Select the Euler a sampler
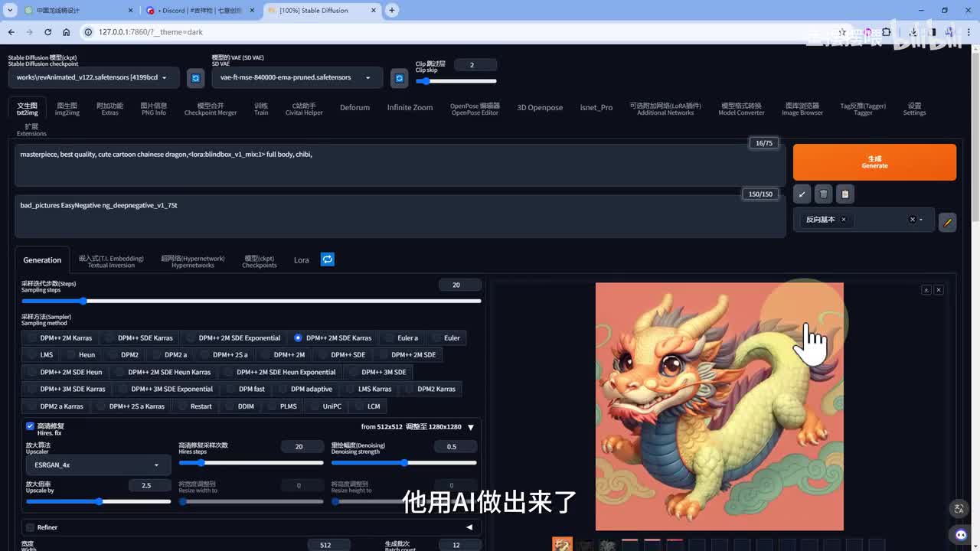 pyautogui.click(x=390, y=337)
